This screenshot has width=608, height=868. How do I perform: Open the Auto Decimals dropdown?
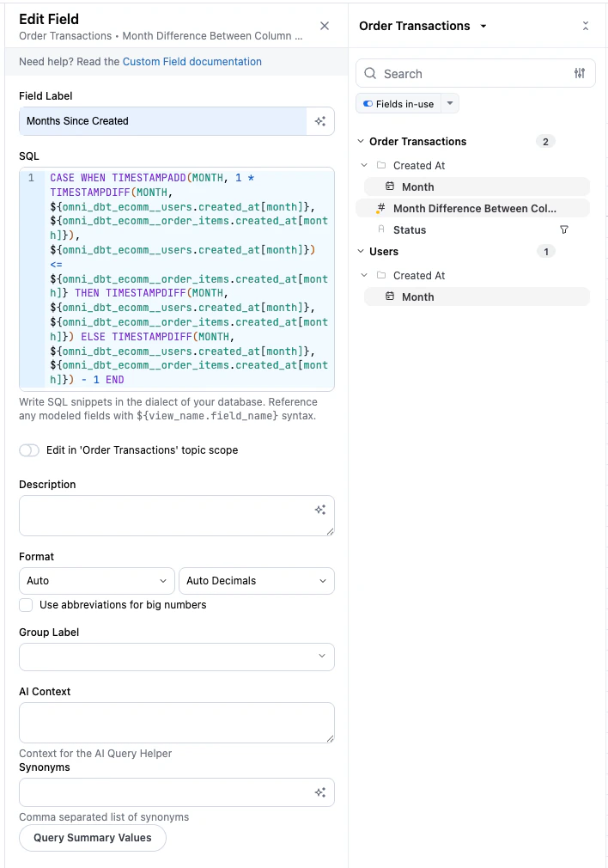[257, 581]
